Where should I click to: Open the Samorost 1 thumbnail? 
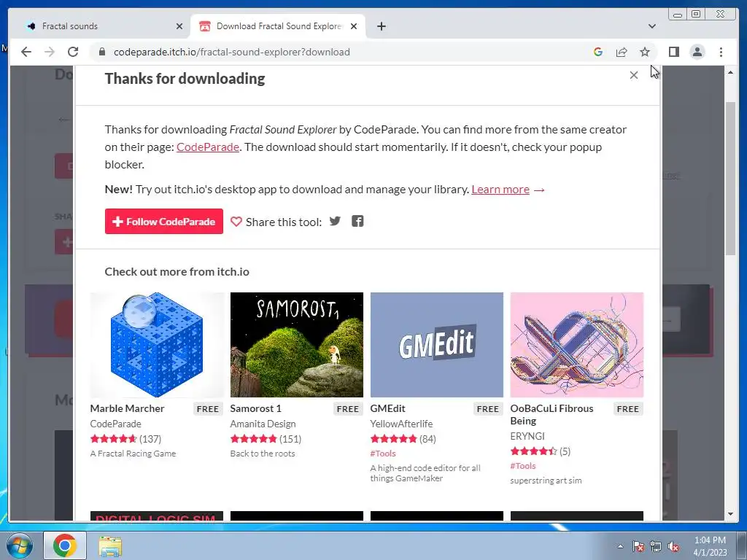[296, 345]
